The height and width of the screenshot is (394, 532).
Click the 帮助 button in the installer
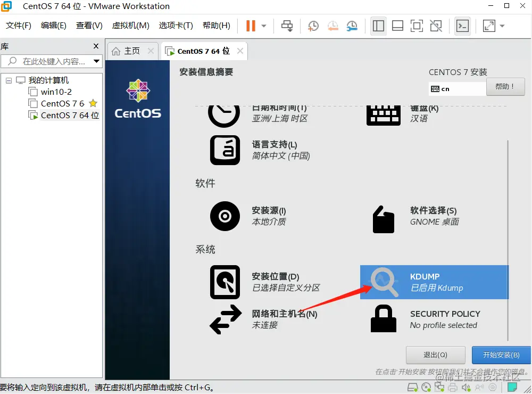(x=505, y=86)
